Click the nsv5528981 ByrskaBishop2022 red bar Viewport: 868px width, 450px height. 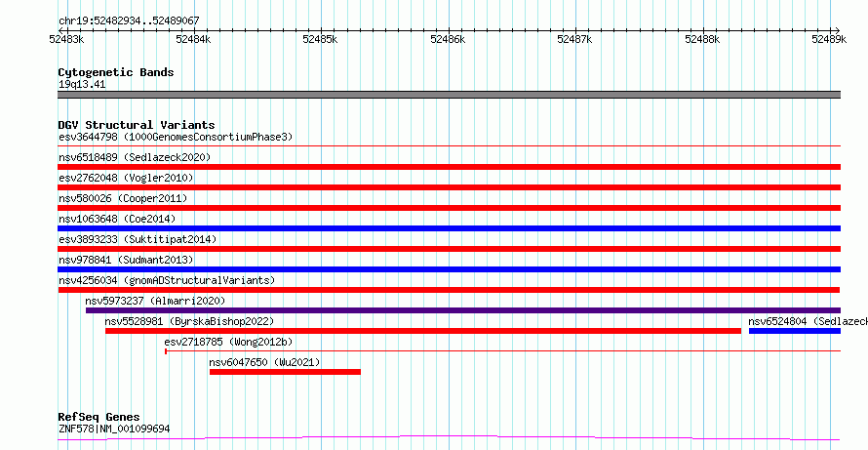423,331
